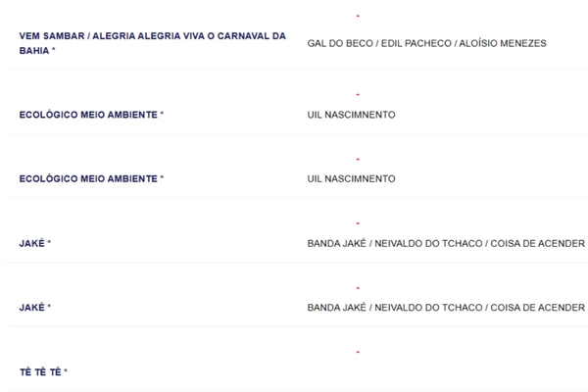The image size is (588, 392).
Task: Select the first UIL NASCIMNENTO author text
Action: (x=351, y=115)
